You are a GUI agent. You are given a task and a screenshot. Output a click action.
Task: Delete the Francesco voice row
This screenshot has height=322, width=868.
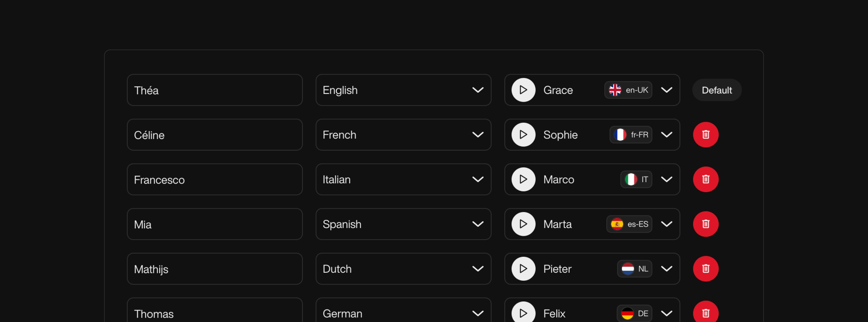706,179
